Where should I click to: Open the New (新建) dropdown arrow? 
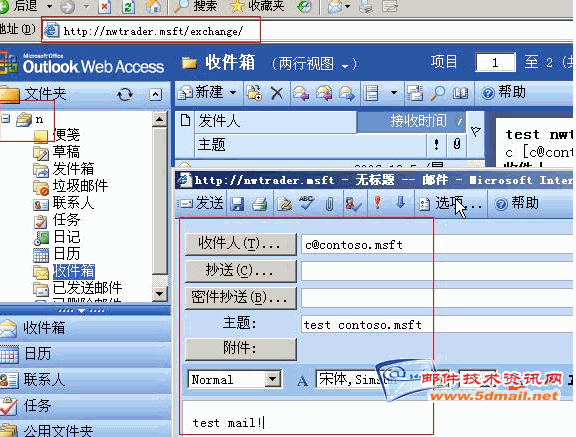click(x=233, y=92)
